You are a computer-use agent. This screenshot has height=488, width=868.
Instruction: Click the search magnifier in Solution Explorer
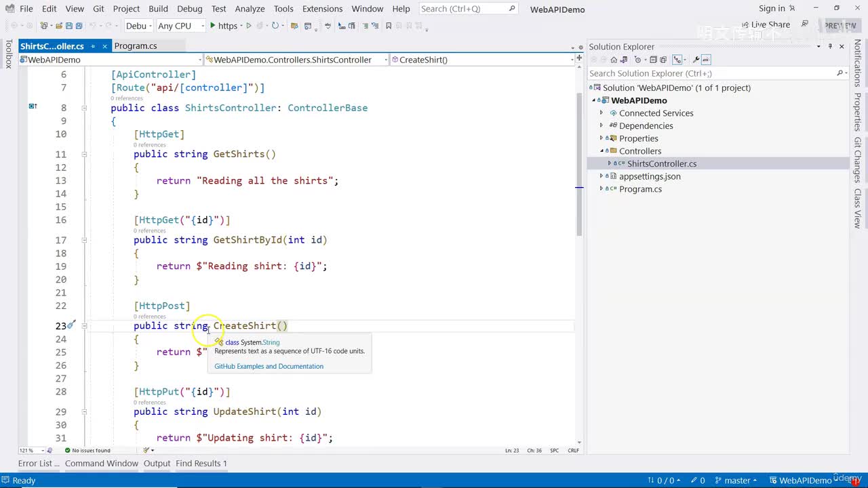pyautogui.click(x=840, y=73)
